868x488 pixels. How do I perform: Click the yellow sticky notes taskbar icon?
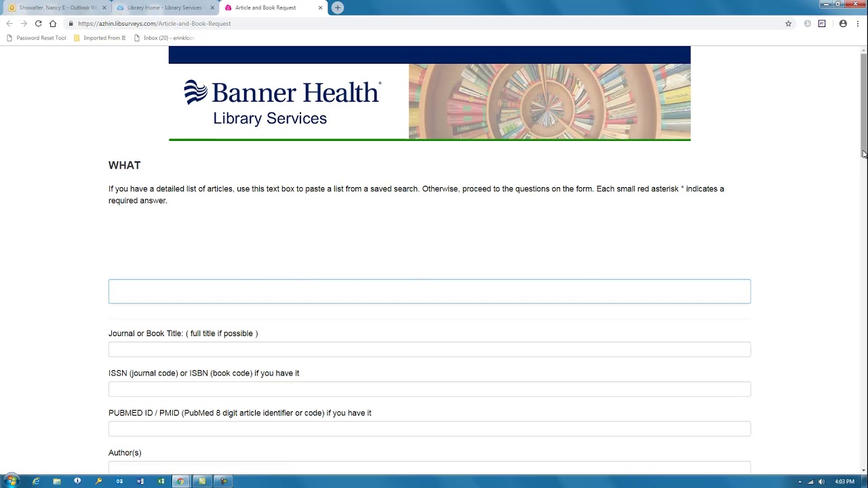click(x=202, y=481)
